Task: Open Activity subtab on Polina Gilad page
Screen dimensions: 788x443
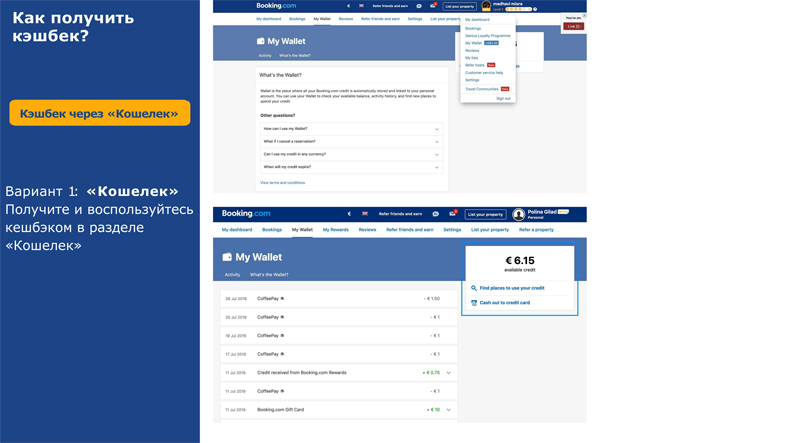Action: click(x=232, y=275)
